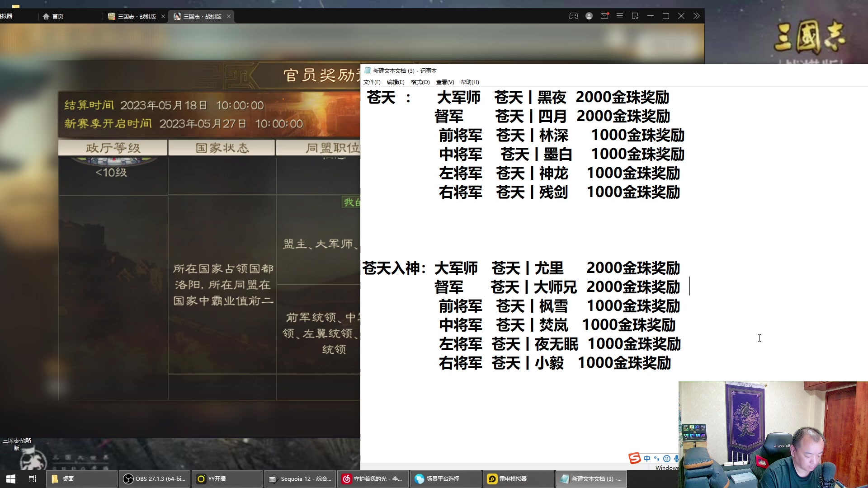Click 苍天丨墨白 中将军 line in Notepad

561,154
